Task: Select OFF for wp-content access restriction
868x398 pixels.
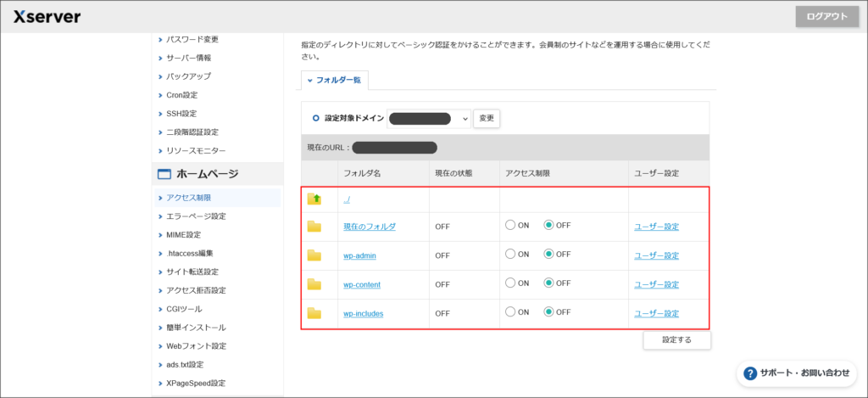Action: click(548, 283)
